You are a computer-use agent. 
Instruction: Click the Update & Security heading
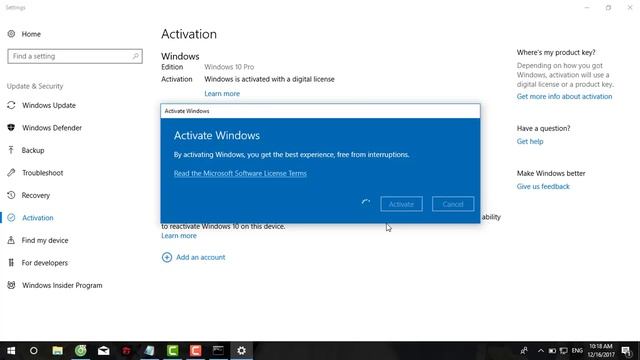[35, 86]
